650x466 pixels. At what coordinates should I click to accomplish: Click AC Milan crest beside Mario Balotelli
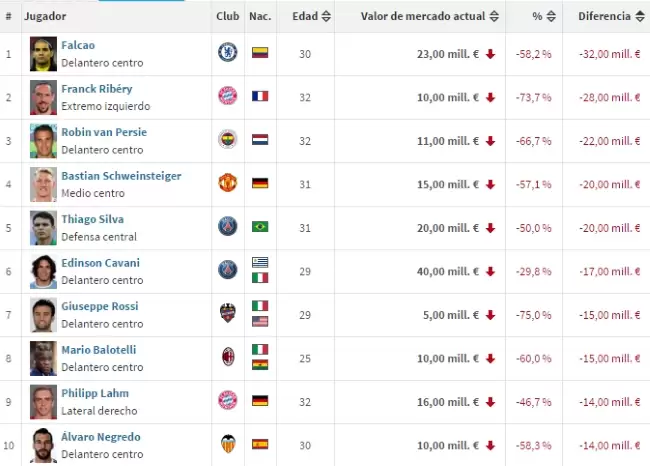pos(227,357)
